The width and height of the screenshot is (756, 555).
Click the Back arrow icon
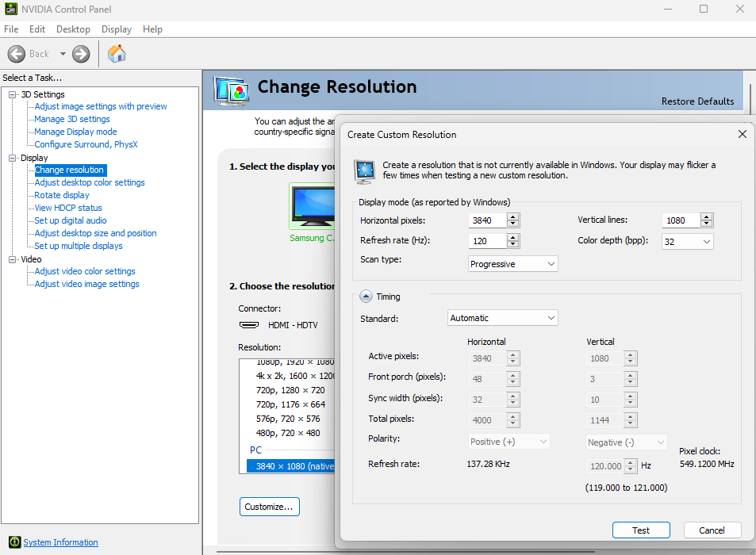coord(17,54)
